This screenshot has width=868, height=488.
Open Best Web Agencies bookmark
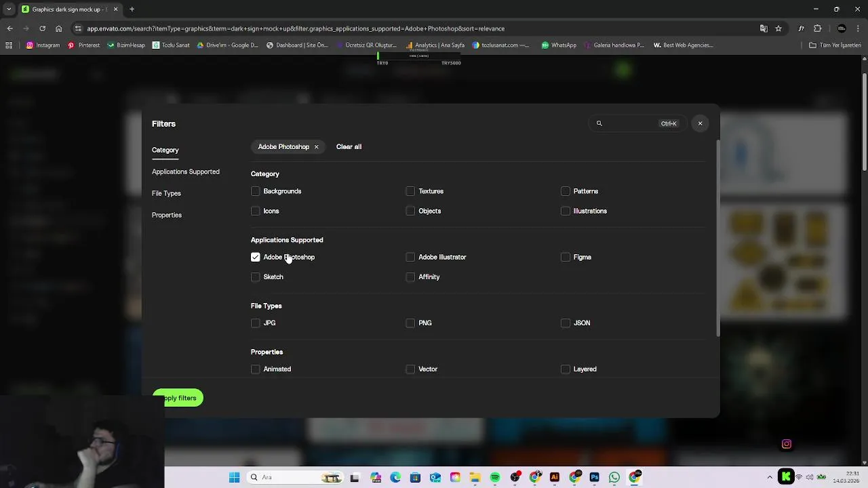coord(683,45)
